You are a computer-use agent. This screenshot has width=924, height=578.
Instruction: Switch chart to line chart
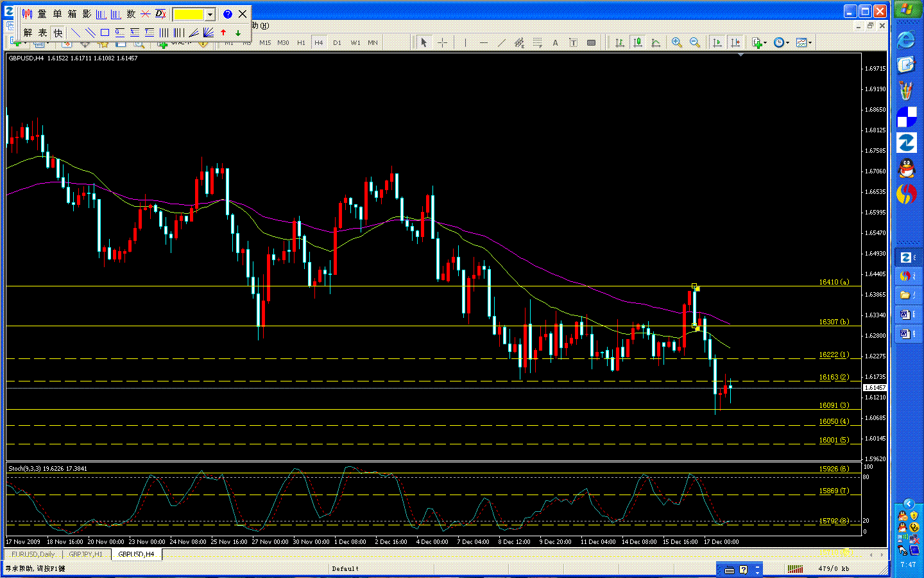pyautogui.click(x=656, y=42)
